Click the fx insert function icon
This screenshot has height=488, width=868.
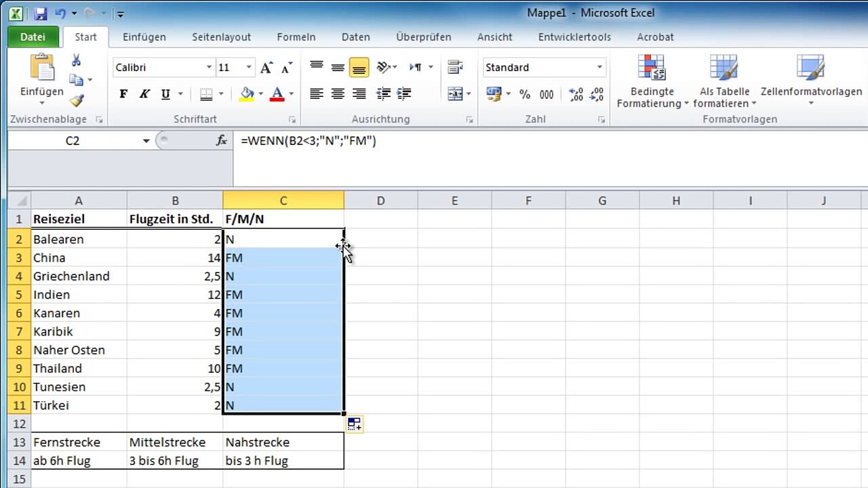[x=221, y=140]
